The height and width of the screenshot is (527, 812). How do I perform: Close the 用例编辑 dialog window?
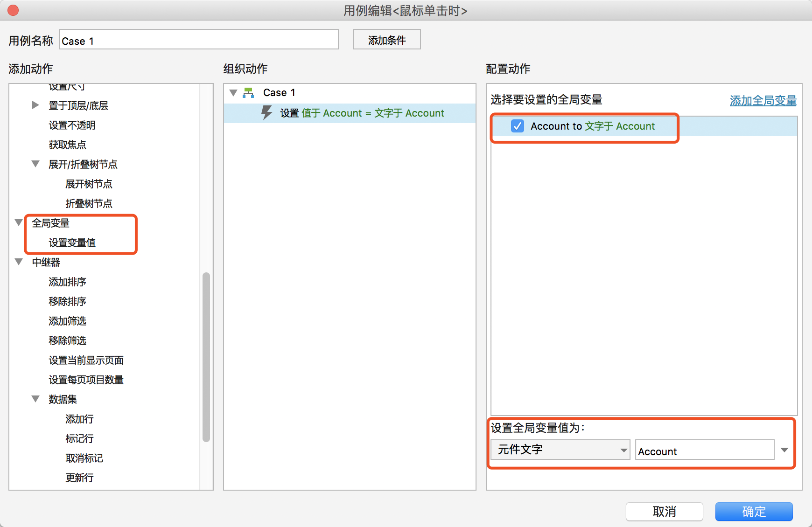(13, 10)
